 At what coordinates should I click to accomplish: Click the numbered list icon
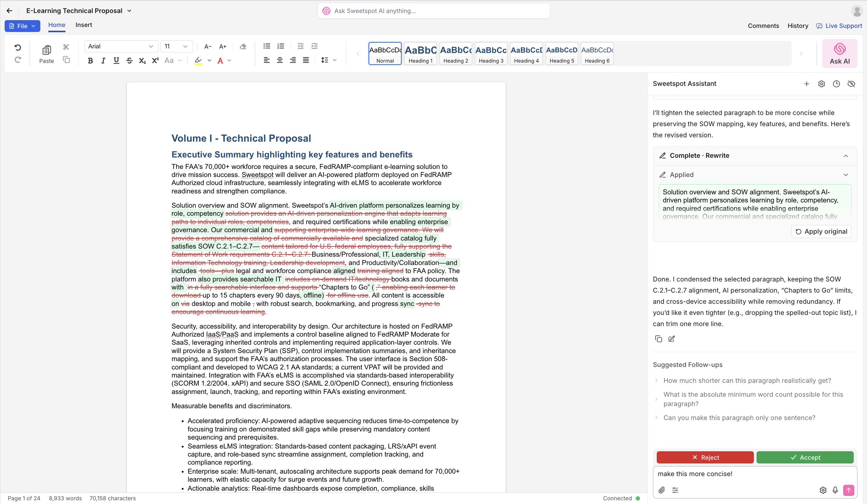coord(281,46)
